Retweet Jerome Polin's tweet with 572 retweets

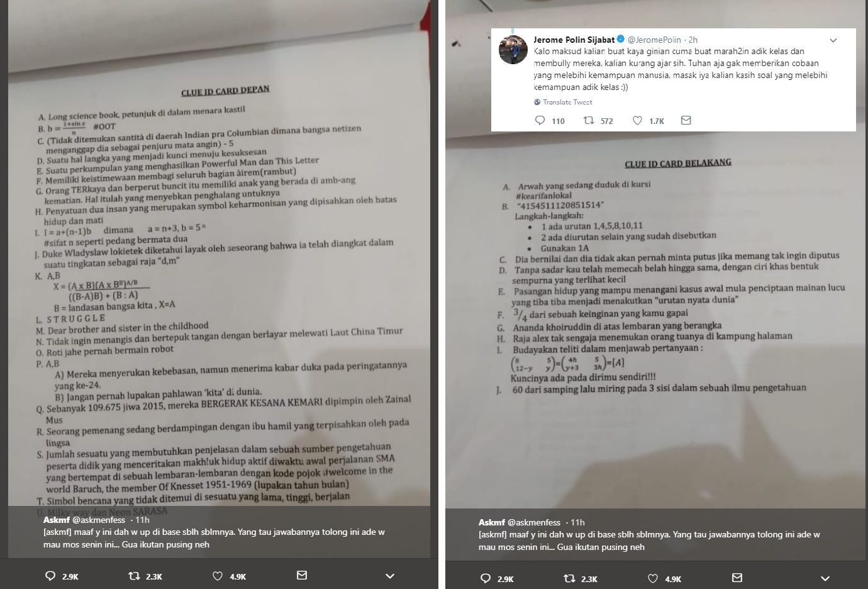tap(589, 120)
